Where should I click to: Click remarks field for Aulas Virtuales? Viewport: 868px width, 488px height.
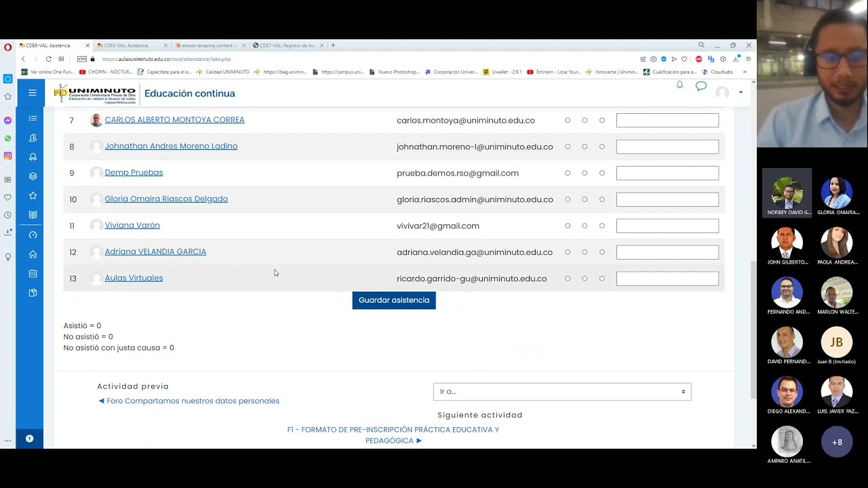[x=667, y=279]
